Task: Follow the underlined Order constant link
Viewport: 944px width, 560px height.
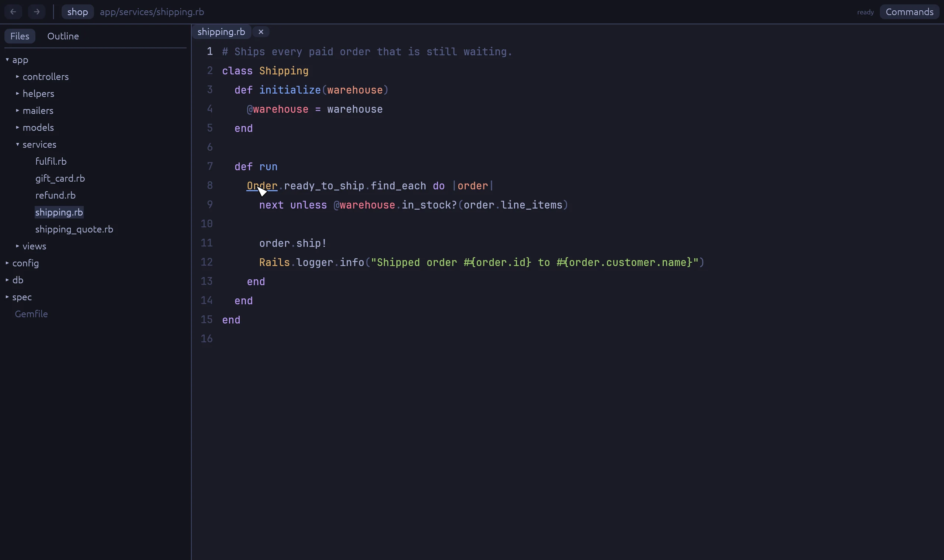Action: (x=262, y=186)
